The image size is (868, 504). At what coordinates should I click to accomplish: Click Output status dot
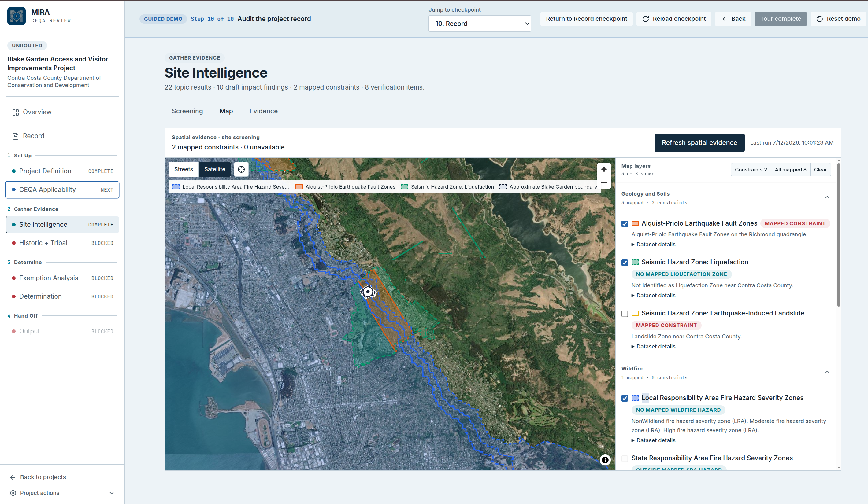click(x=13, y=331)
